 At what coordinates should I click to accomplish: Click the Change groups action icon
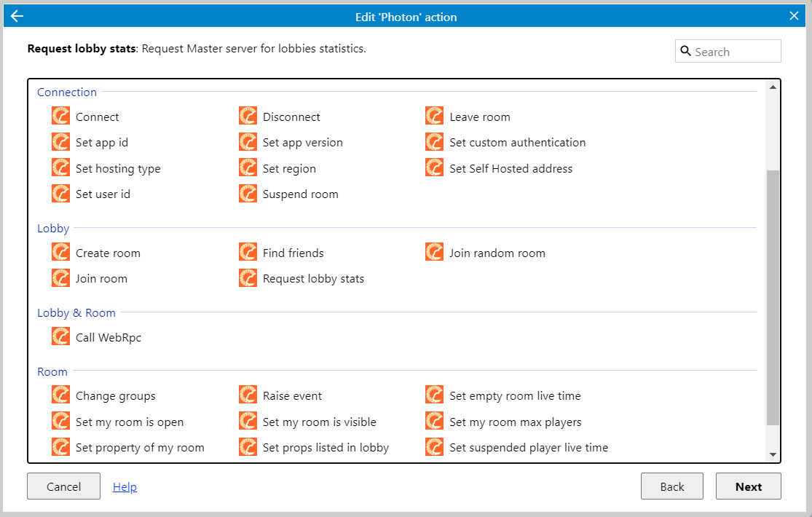60,395
